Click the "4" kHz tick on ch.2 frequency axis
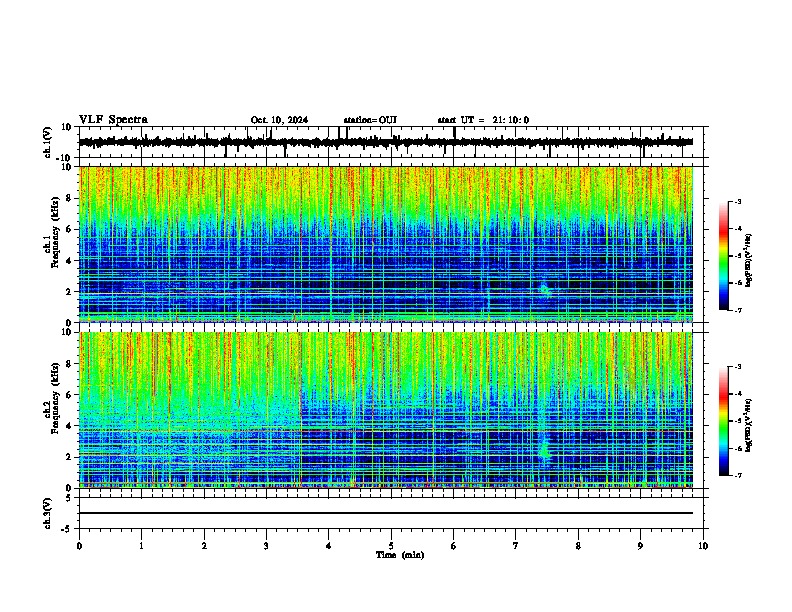Screen dimensions: 792x612 click(x=69, y=426)
